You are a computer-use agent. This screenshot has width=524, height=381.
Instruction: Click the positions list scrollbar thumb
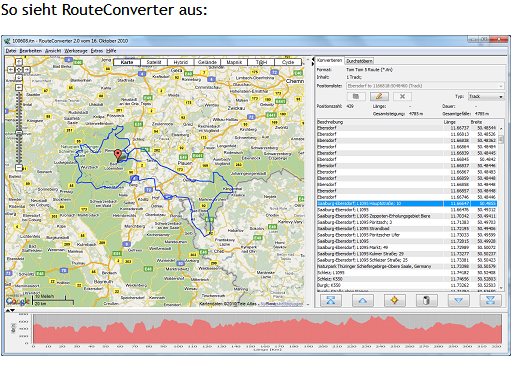coord(501,139)
